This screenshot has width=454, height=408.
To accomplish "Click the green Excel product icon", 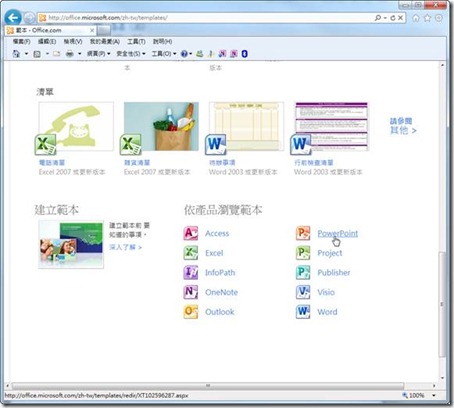I will pos(191,253).
